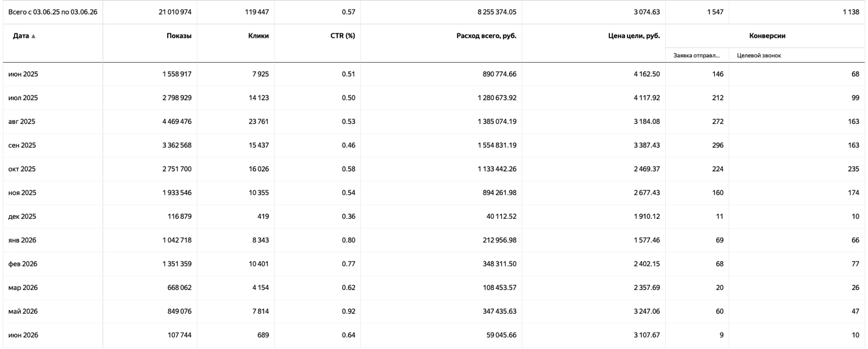868x349 pixels.
Task: Click the янв 2026 CTR value 0.80
Action: [349, 240]
